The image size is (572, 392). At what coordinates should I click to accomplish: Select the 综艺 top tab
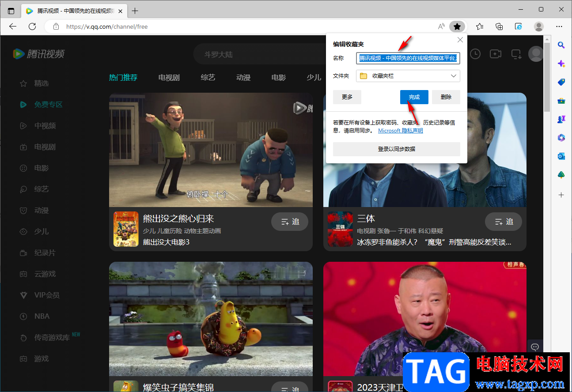208,78
